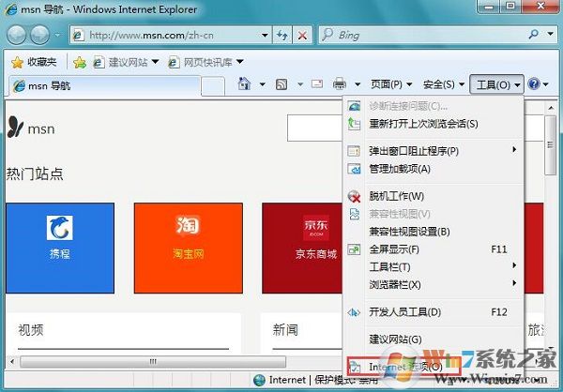This screenshot has height=392, width=563.
Task: Open the 网页快讯库 favorites bar item
Action: (206, 63)
